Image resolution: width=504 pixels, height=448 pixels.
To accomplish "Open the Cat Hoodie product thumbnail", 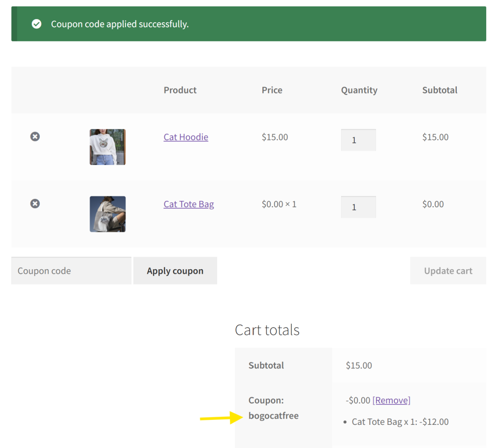I will [x=107, y=147].
